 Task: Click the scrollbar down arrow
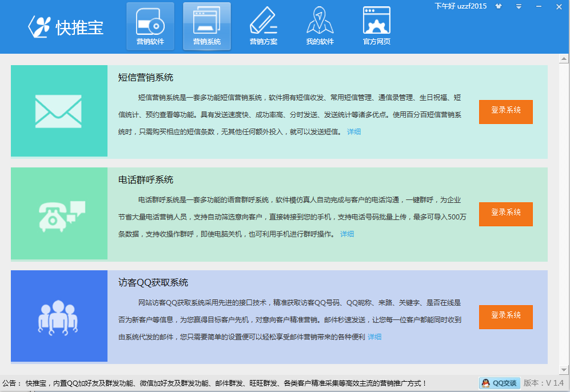click(564, 370)
